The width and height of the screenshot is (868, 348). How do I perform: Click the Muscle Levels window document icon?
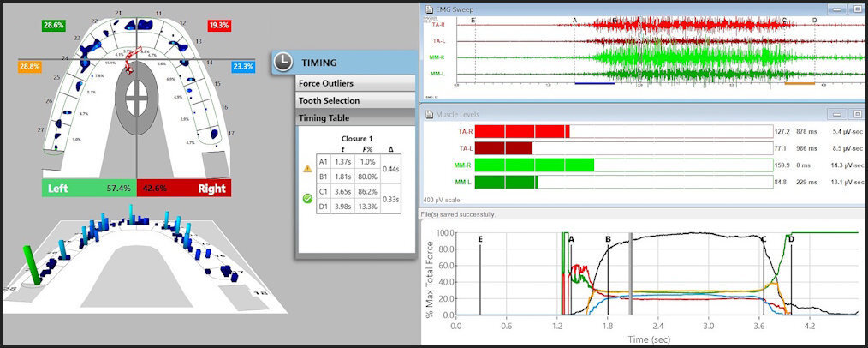pos(429,113)
